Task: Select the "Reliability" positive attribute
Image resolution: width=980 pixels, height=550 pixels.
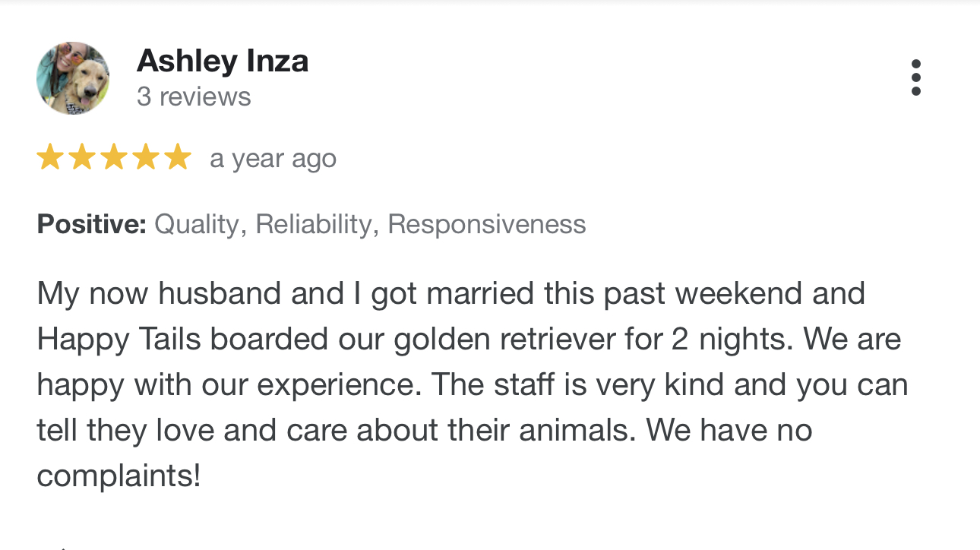Action: pyautogui.click(x=314, y=225)
